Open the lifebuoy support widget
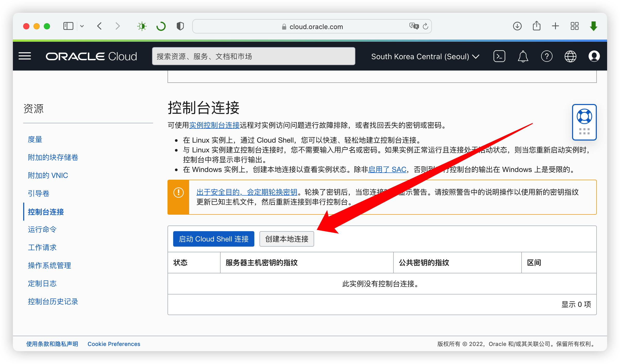This screenshot has width=620, height=364. (584, 122)
